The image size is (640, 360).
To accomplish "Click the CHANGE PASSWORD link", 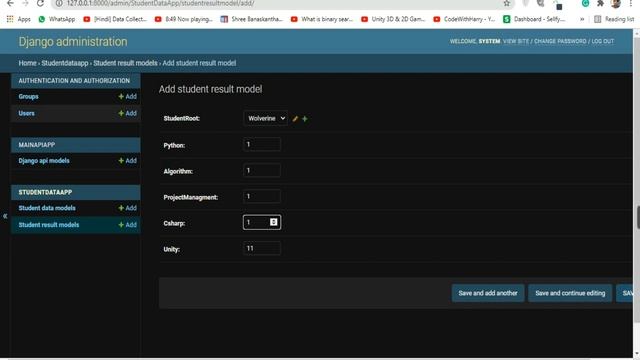I will click(x=560, y=41).
